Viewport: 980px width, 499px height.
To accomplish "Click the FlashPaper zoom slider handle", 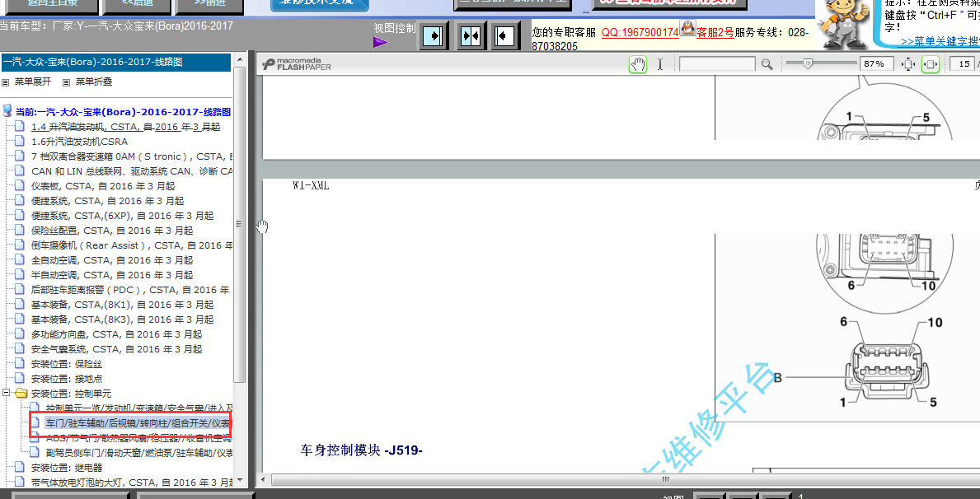I will (x=808, y=63).
